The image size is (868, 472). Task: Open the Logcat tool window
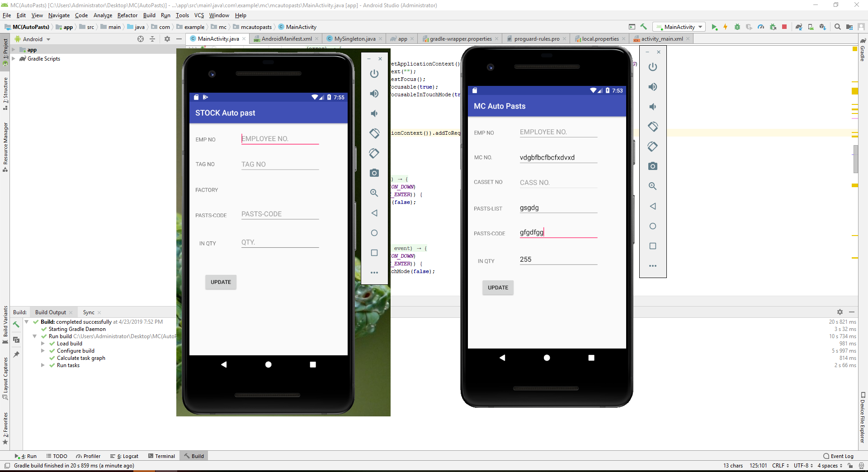(124, 456)
